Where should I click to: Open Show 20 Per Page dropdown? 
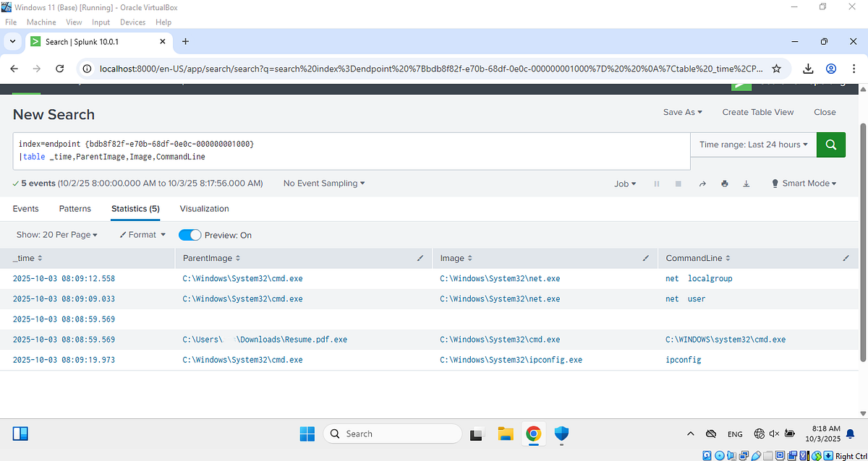click(56, 235)
